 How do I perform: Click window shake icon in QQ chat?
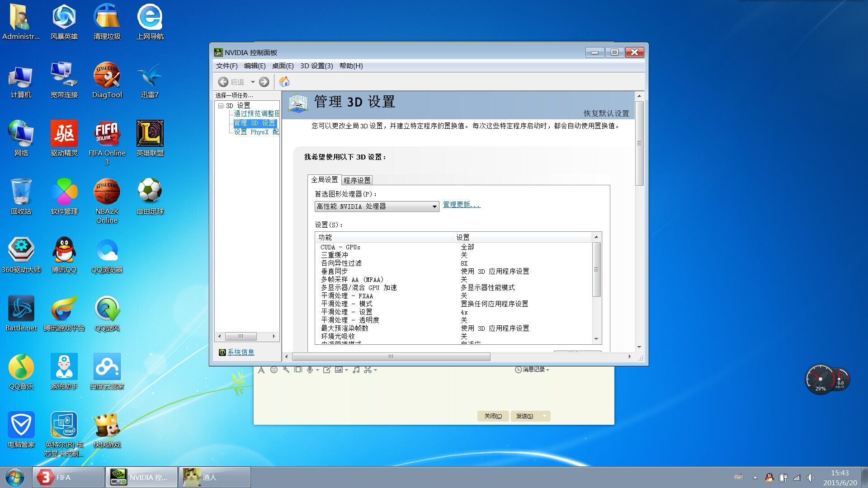[297, 370]
